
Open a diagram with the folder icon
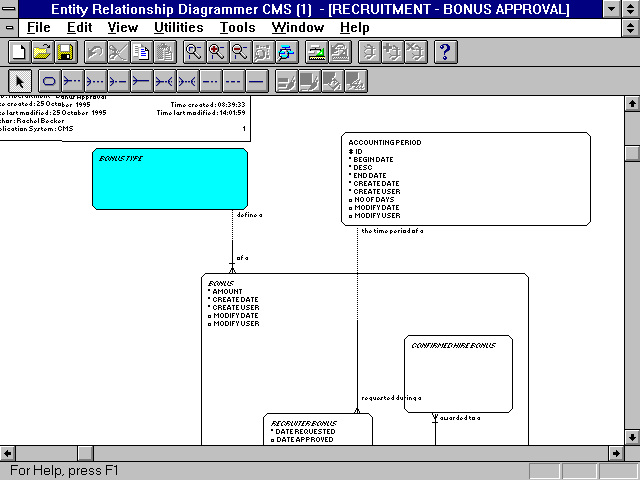click(x=42, y=52)
